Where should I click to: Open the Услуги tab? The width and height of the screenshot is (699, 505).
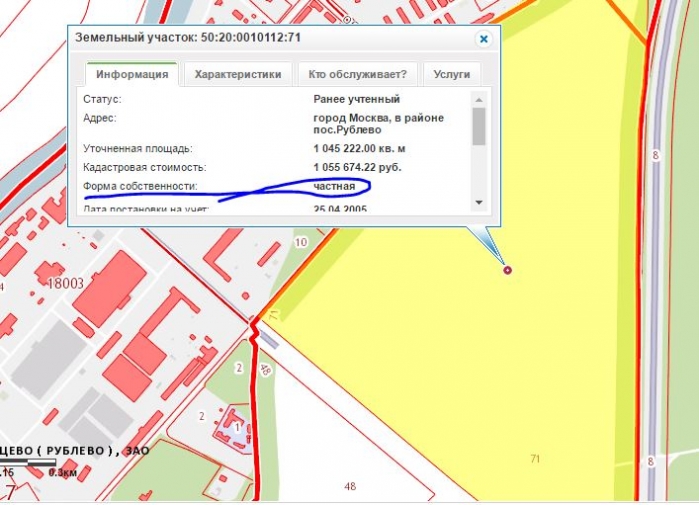(x=451, y=74)
